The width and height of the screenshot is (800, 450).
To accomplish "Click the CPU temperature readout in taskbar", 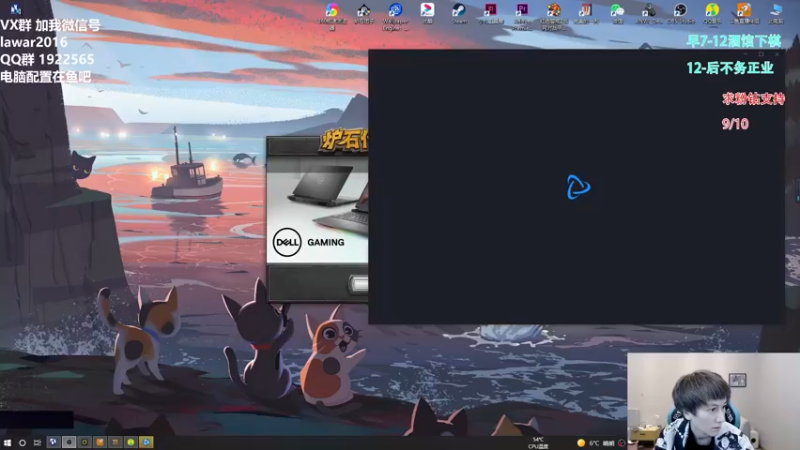I will tap(538, 443).
